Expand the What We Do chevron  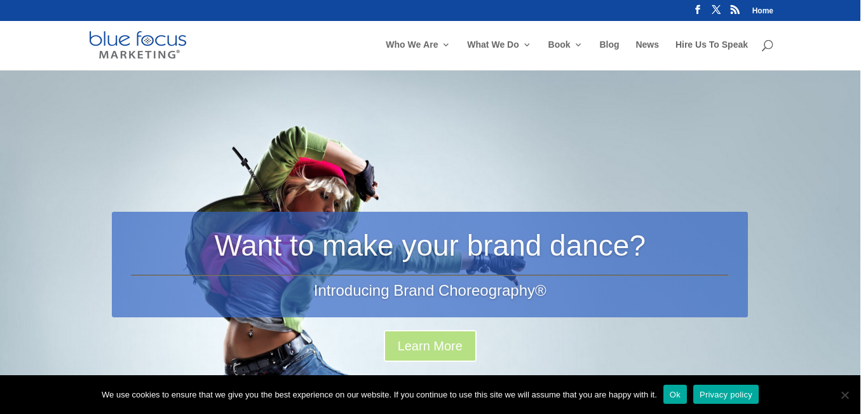click(527, 45)
